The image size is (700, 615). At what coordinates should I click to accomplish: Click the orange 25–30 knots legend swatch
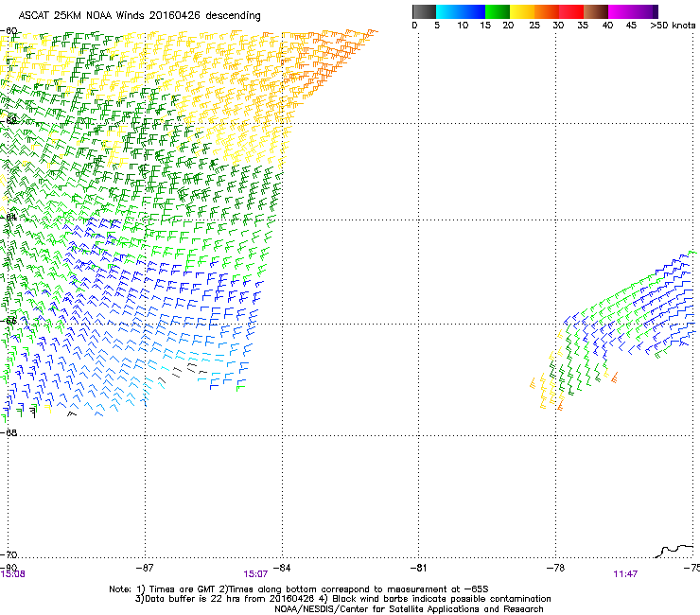pos(547,11)
